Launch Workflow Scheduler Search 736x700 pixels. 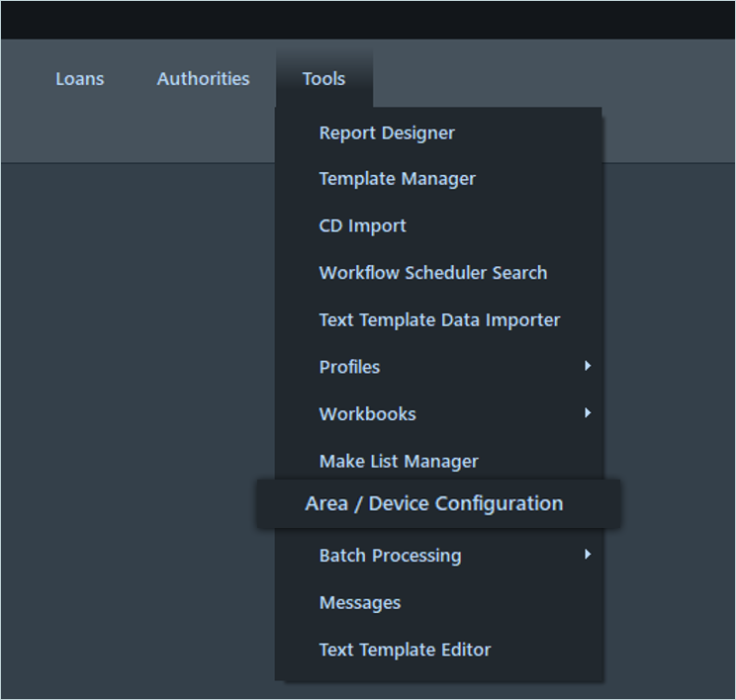[x=432, y=273]
